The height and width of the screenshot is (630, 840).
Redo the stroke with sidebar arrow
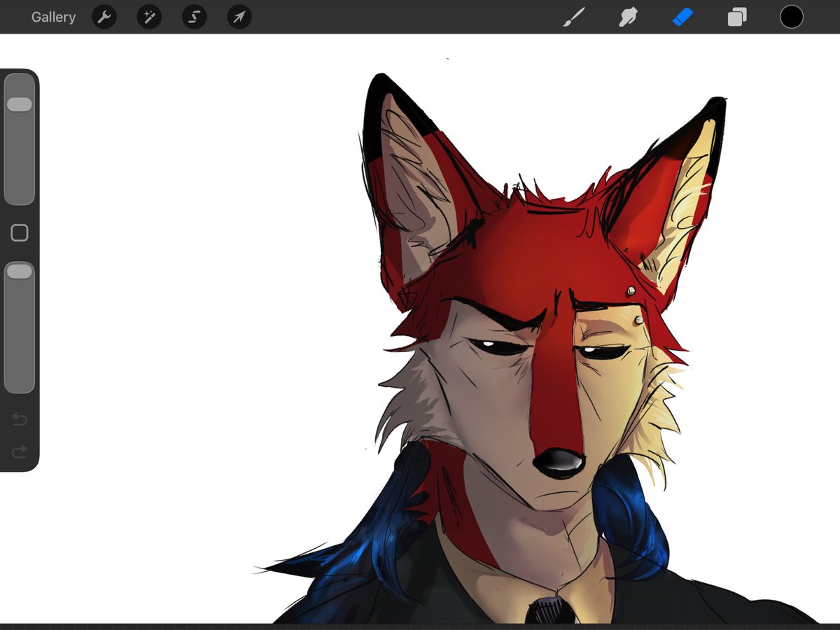[20, 451]
